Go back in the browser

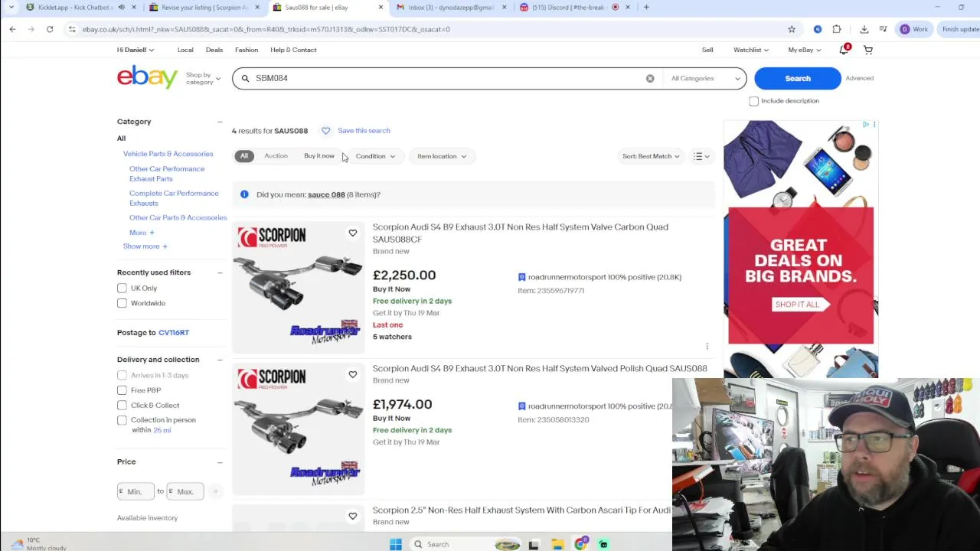click(12, 29)
